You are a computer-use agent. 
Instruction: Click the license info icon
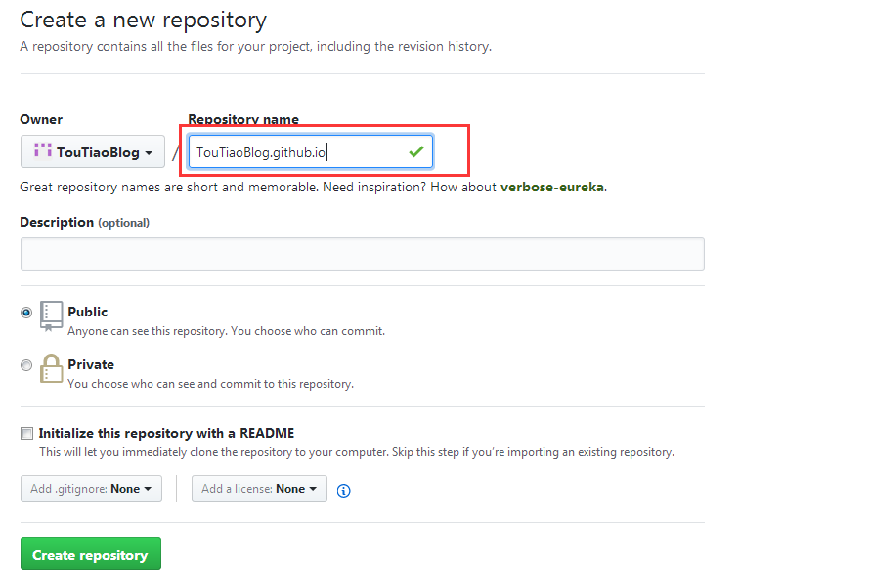pyautogui.click(x=343, y=491)
